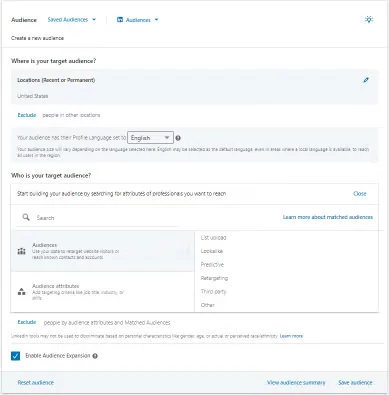
Task: Click the help icon beside Audience Expansion
Action: 95,356
